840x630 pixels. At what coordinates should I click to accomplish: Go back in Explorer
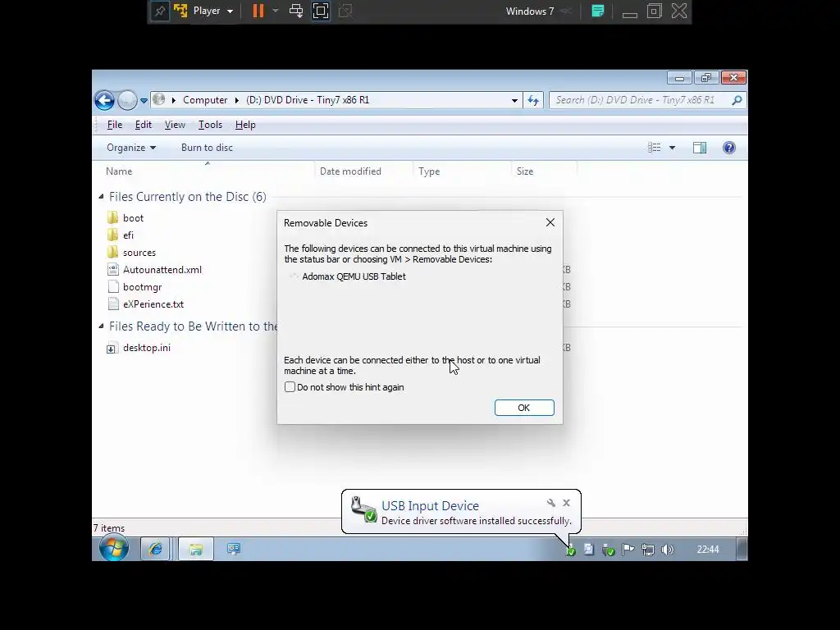click(x=104, y=100)
